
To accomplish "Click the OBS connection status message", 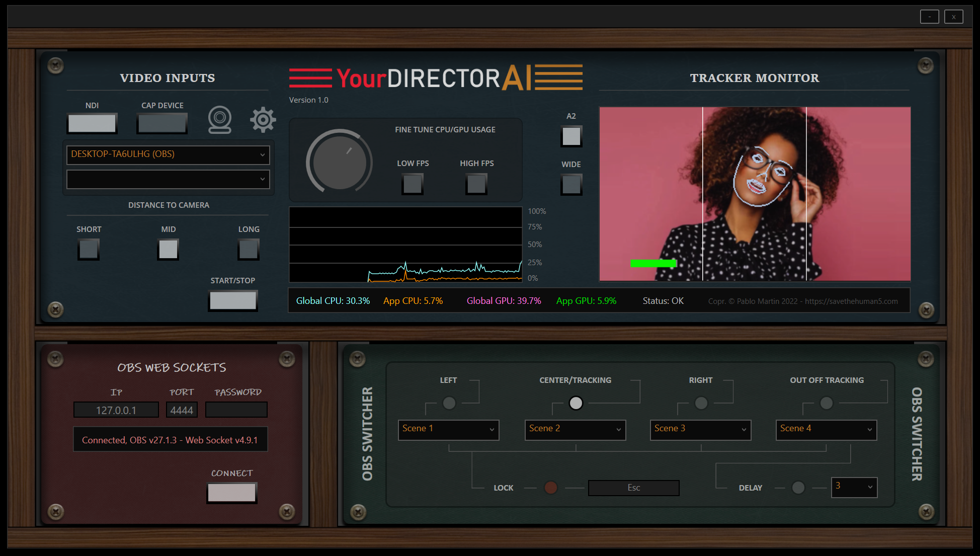I will point(170,440).
